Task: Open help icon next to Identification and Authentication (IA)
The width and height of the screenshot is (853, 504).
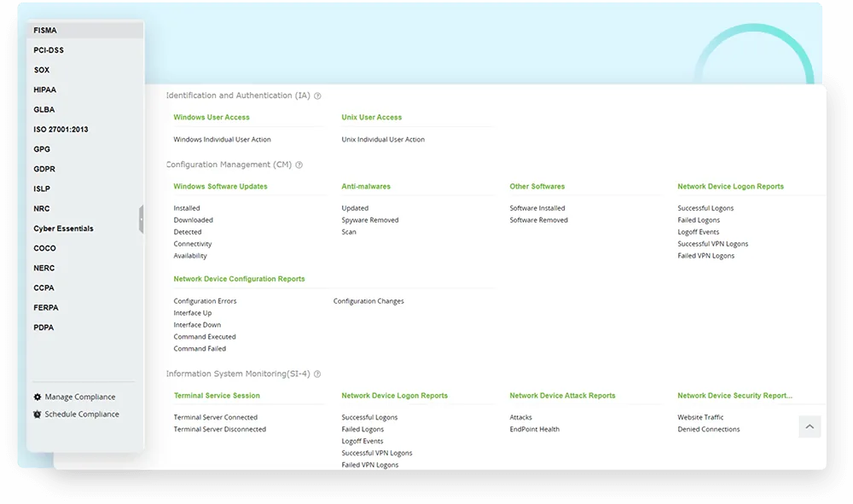Action: (317, 96)
